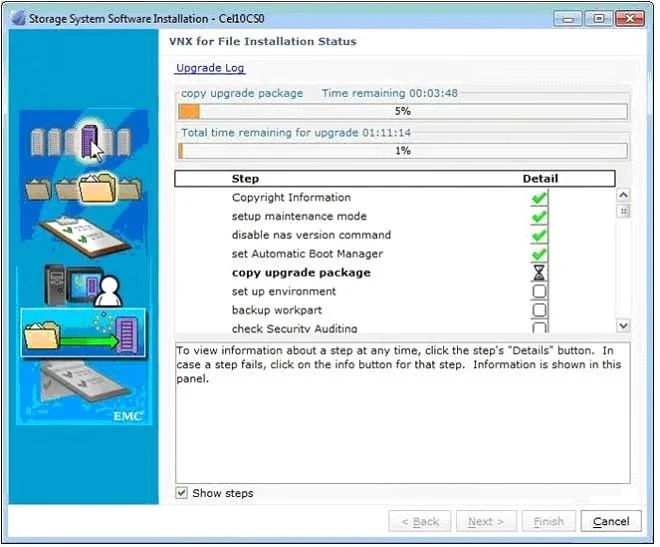Select the 'disable nas version command' step
Image resolution: width=660 pixels, height=547 pixels.
[x=311, y=235]
